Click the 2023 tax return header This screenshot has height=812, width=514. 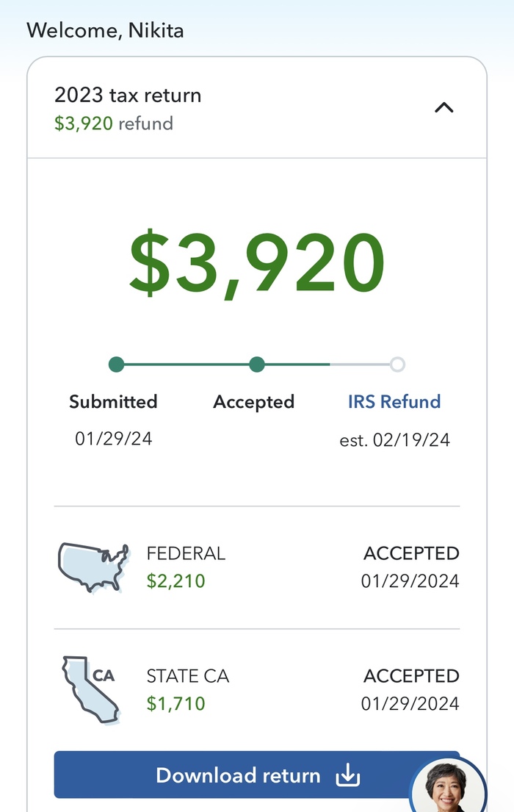(128, 96)
